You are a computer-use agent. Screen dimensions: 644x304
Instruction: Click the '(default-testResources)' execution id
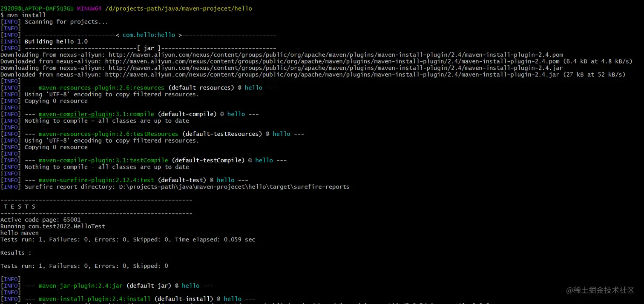click(222, 134)
